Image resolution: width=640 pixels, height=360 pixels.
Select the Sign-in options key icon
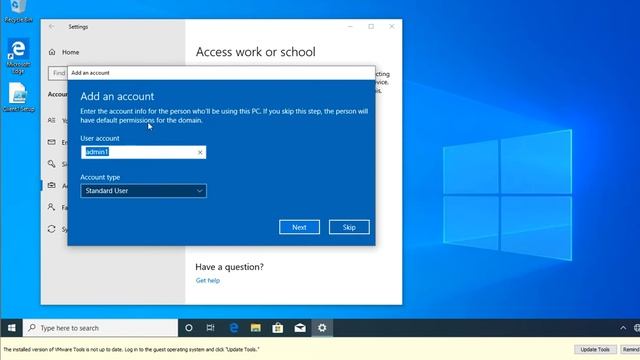[51, 164]
